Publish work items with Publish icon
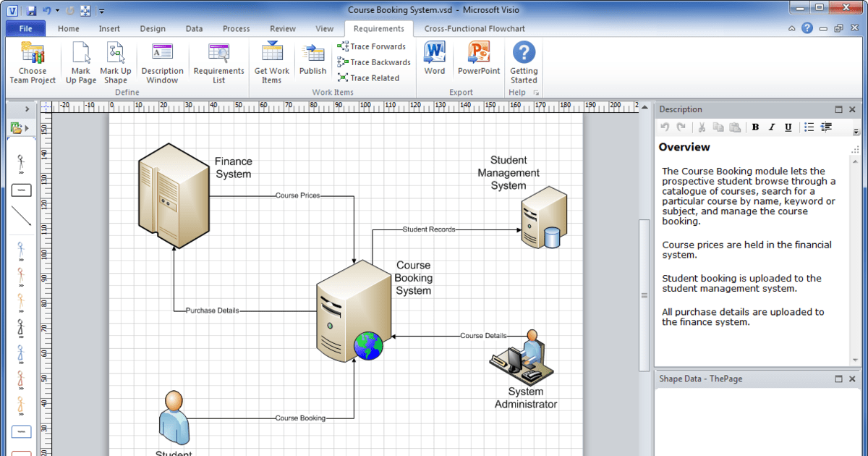The width and height of the screenshot is (868, 456). [312, 61]
